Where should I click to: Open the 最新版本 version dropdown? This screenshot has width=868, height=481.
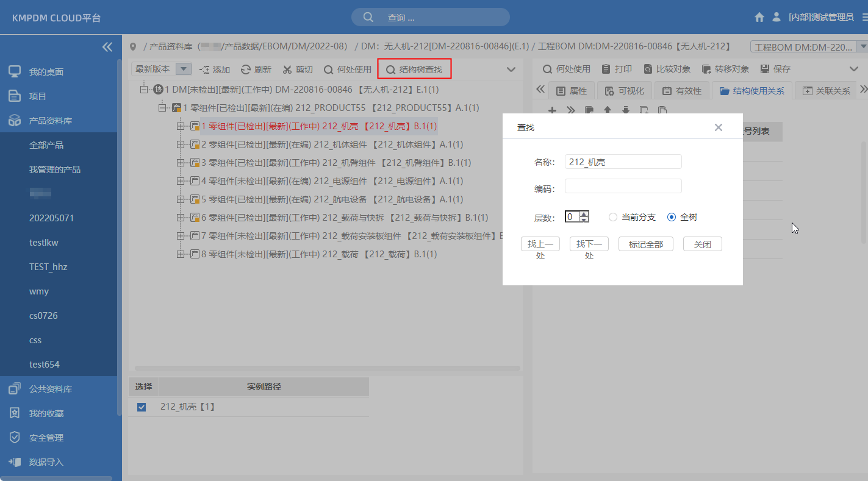click(x=185, y=69)
